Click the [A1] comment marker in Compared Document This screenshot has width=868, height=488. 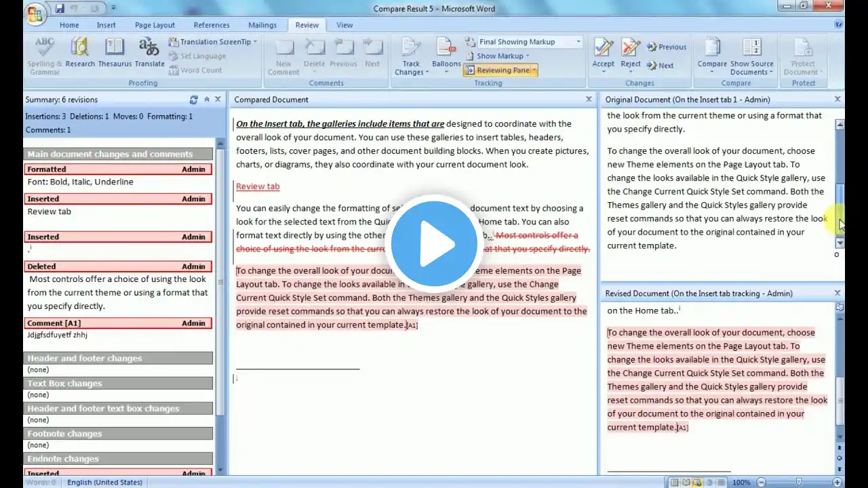pyautogui.click(x=412, y=325)
